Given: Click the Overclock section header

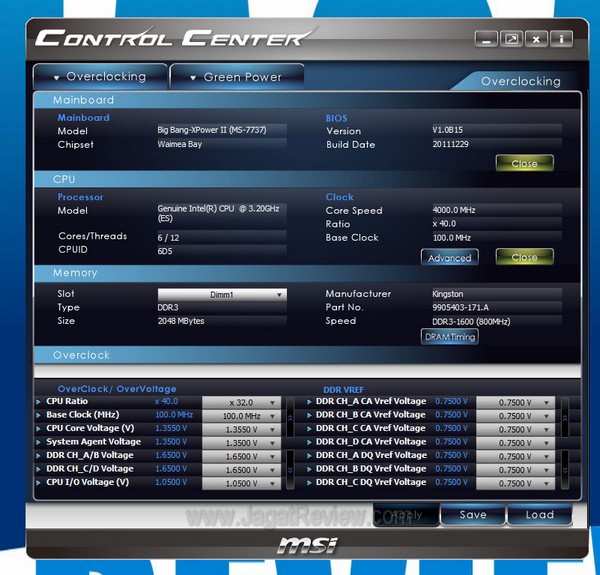Looking at the screenshot, I should (307, 355).
